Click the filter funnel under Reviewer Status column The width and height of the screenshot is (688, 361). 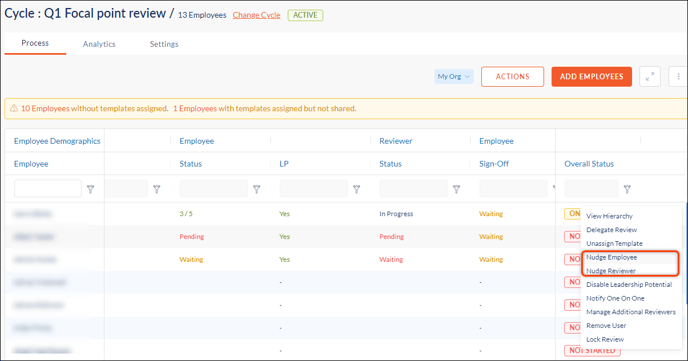coord(457,189)
